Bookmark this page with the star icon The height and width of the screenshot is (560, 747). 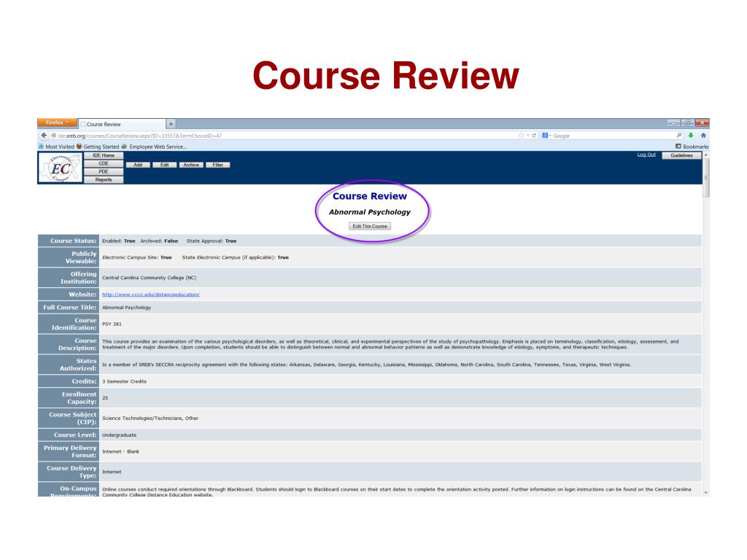pos(521,136)
